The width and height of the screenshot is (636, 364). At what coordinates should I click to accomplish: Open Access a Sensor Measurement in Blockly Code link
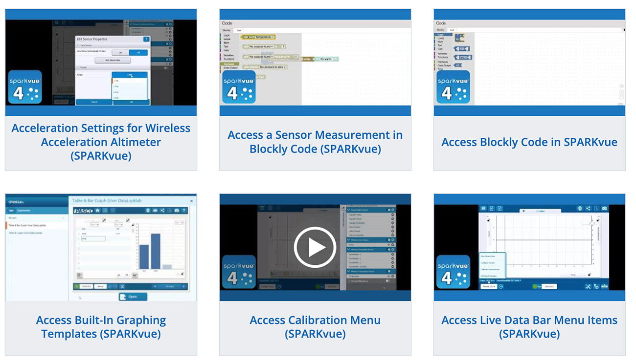(x=315, y=142)
